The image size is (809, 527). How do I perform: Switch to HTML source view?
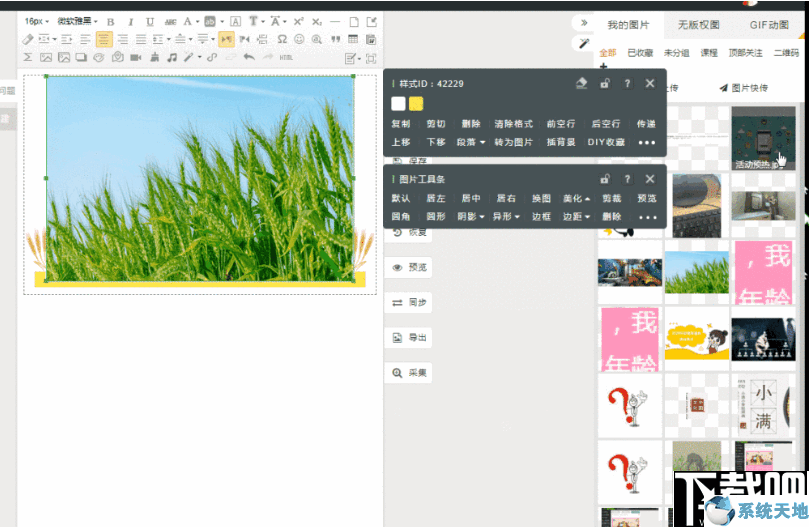point(286,57)
